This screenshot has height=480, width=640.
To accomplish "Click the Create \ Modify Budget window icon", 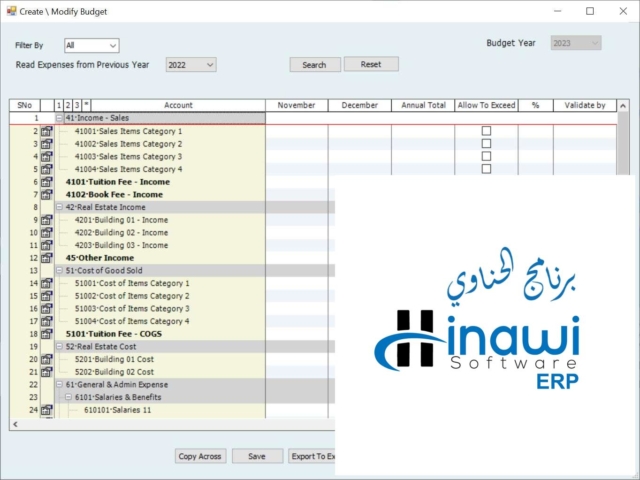I will click(11, 11).
